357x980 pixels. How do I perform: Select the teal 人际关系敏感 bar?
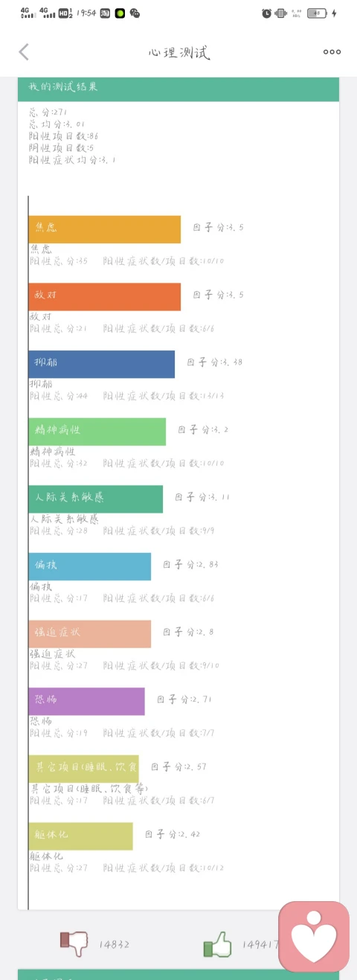(x=96, y=499)
